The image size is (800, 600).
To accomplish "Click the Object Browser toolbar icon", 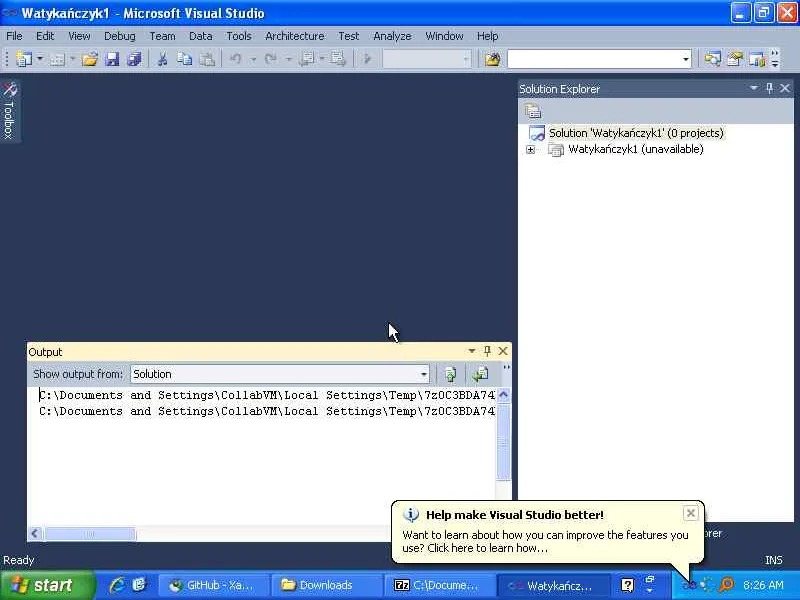I will pyautogui.click(x=757, y=59).
